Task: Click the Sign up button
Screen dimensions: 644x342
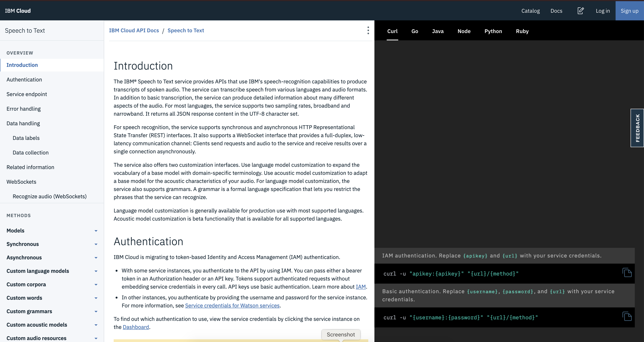Action: click(x=629, y=11)
